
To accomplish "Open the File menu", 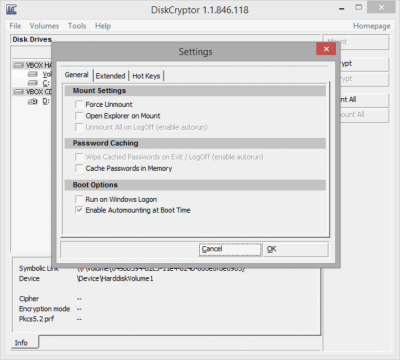I will click(x=15, y=26).
